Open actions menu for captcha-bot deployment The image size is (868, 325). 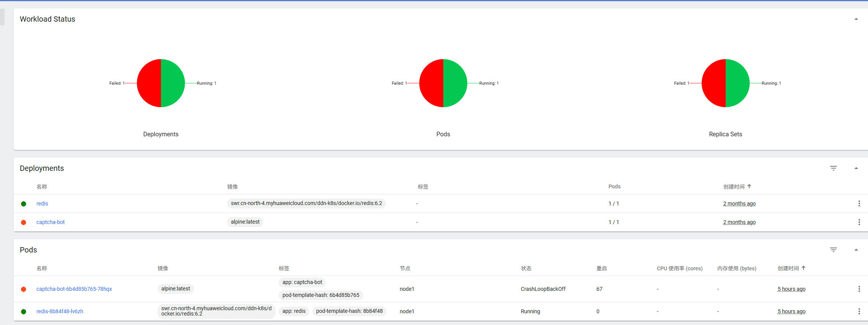point(859,222)
